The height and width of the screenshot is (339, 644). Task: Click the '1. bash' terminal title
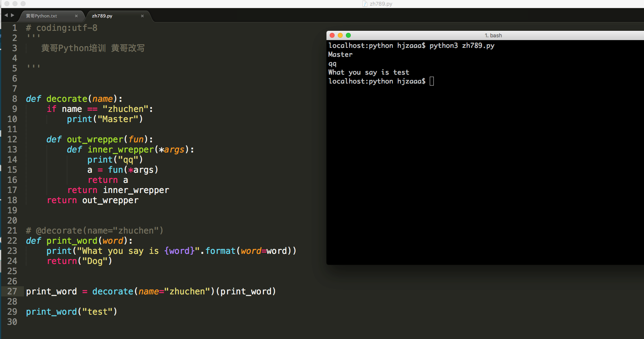click(493, 35)
